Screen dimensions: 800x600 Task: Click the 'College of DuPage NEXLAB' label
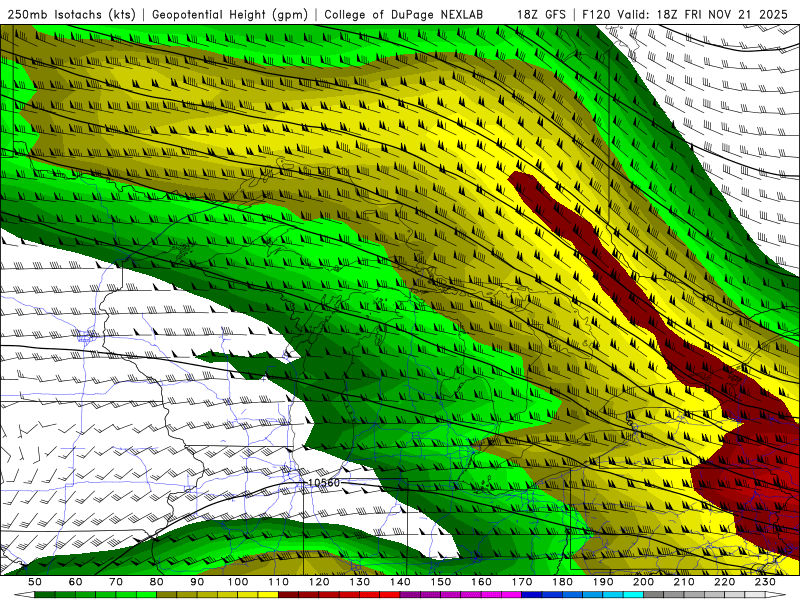(404, 15)
